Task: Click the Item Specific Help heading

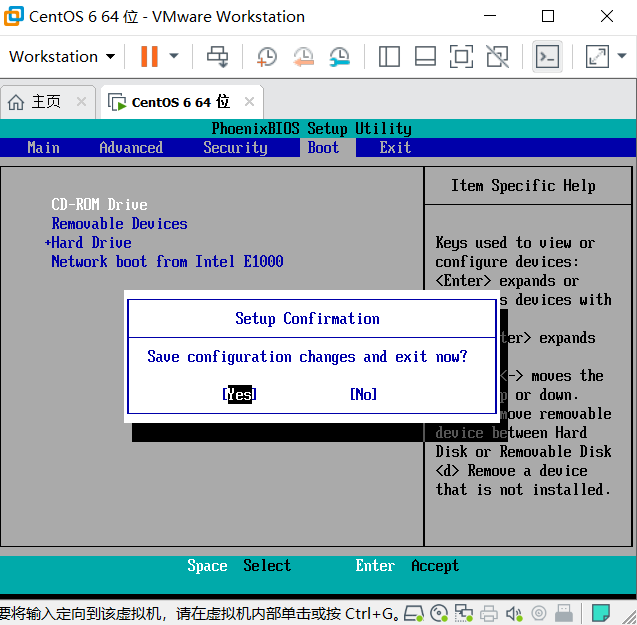Action: [523, 186]
